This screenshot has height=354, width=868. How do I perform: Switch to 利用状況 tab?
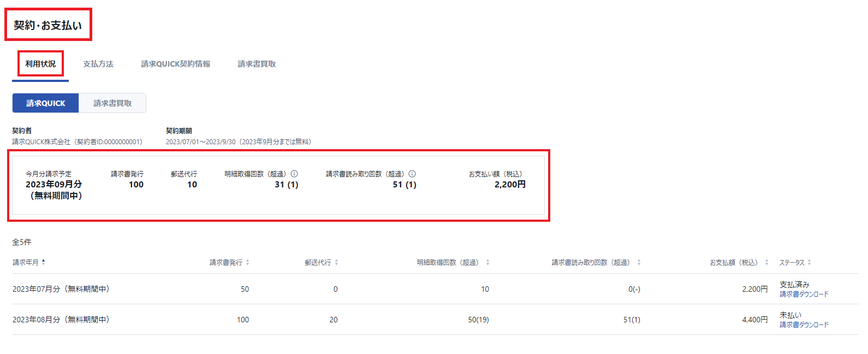point(40,64)
